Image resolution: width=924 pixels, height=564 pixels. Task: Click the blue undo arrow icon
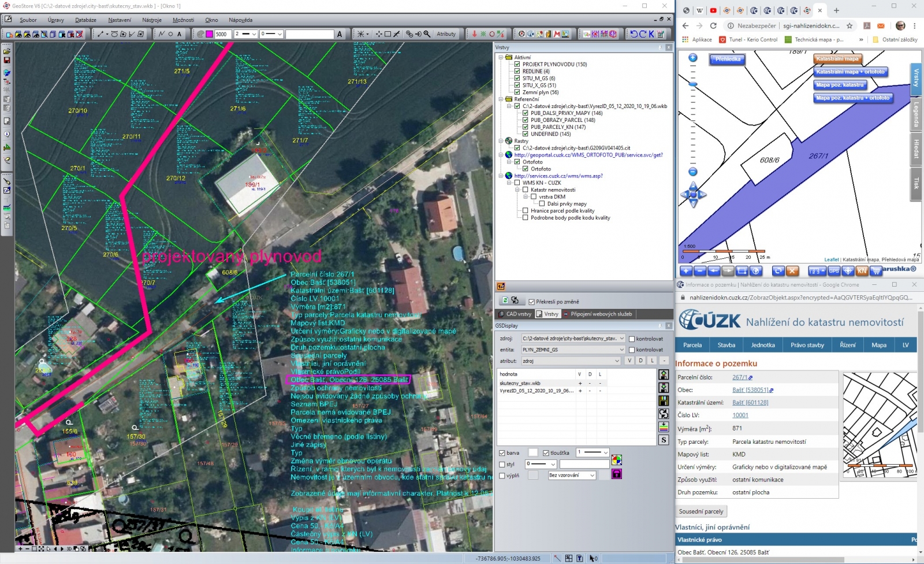[634, 34]
